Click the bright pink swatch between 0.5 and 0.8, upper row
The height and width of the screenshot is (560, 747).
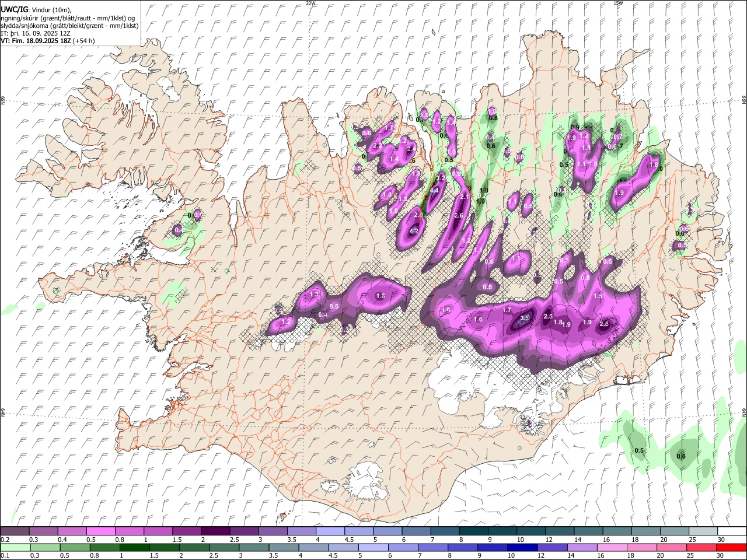[100, 531]
